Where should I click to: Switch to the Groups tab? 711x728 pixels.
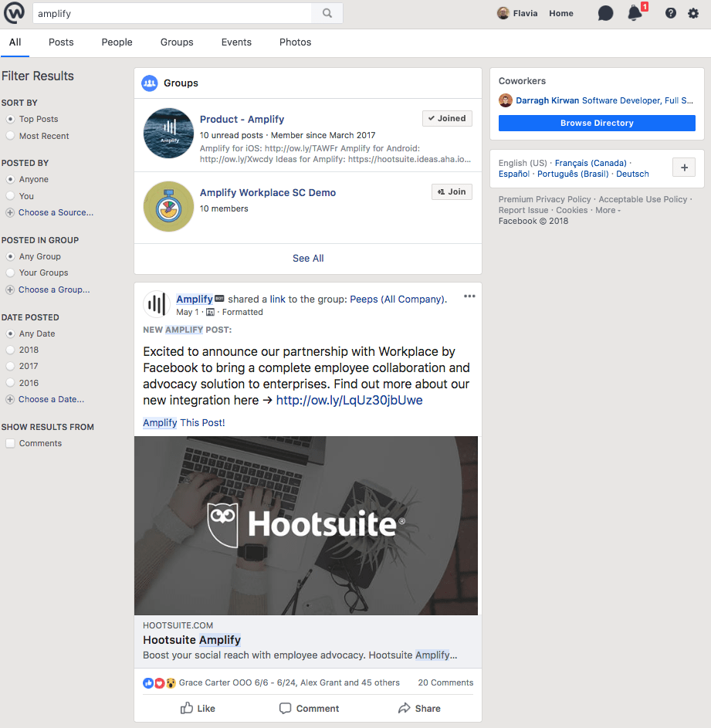177,42
